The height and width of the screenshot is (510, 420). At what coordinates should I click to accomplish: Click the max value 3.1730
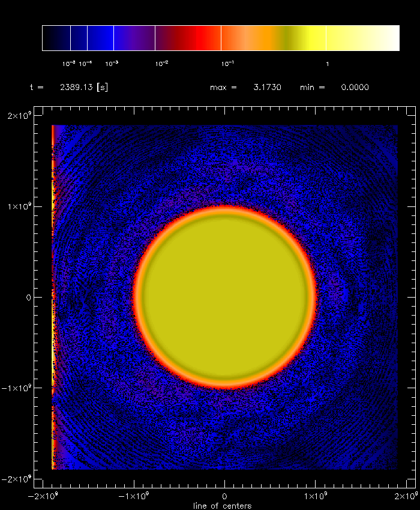pyautogui.click(x=267, y=88)
